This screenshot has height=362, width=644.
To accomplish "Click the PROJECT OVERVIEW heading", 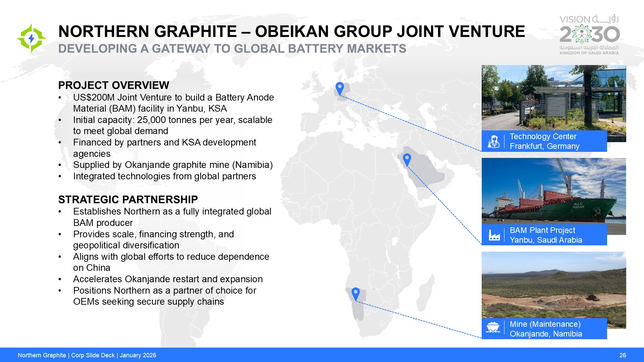I will coord(113,85).
